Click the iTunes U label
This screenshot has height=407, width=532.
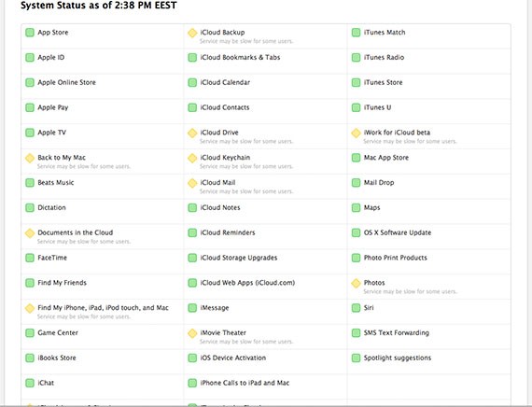377,107
